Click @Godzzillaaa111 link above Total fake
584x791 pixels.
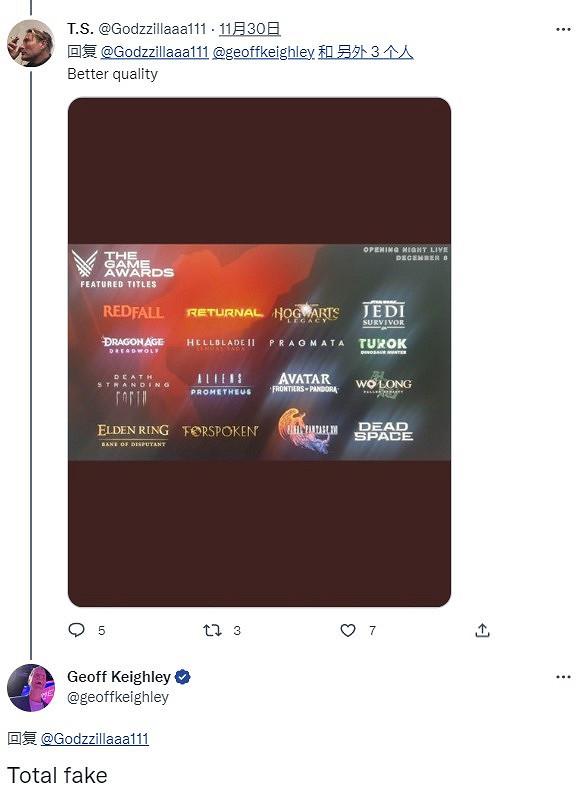tap(95, 739)
